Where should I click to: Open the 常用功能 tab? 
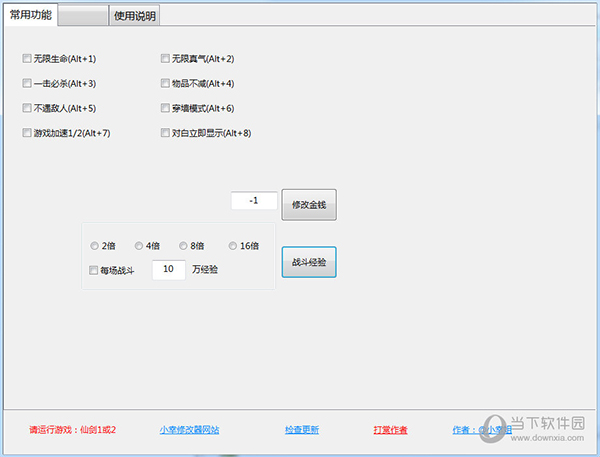pos(31,15)
